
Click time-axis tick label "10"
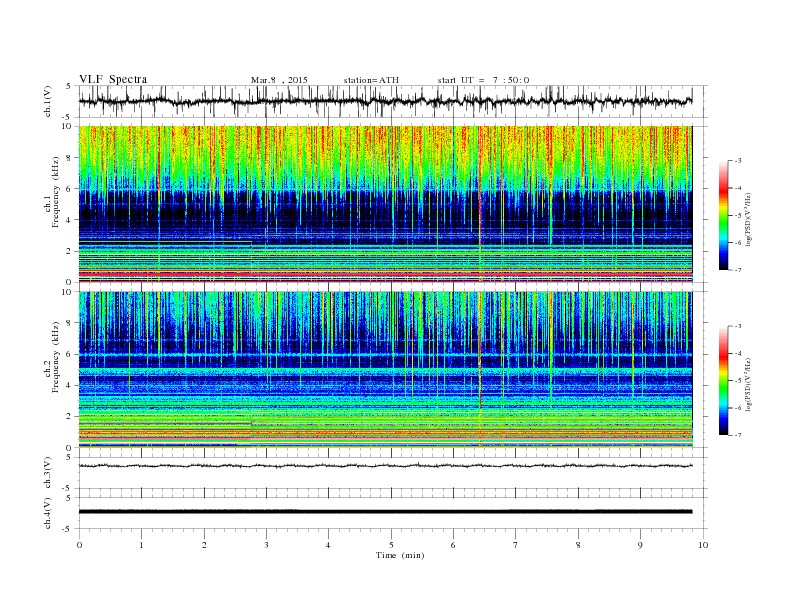(703, 545)
